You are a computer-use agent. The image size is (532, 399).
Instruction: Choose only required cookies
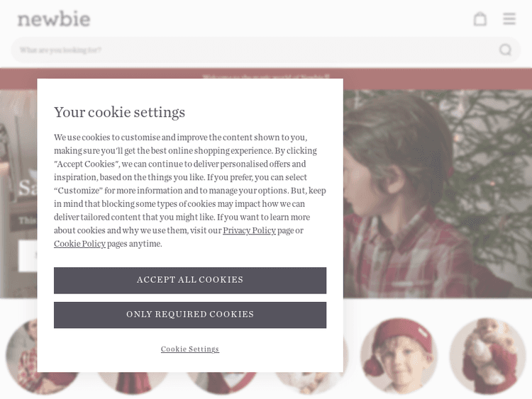pyautogui.click(x=190, y=315)
